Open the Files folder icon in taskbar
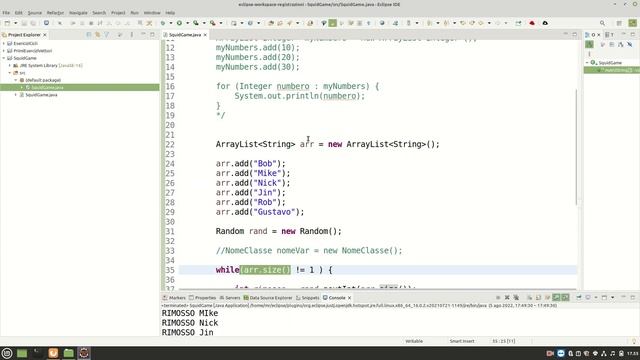This screenshot has height=360, width=640. coord(69,353)
